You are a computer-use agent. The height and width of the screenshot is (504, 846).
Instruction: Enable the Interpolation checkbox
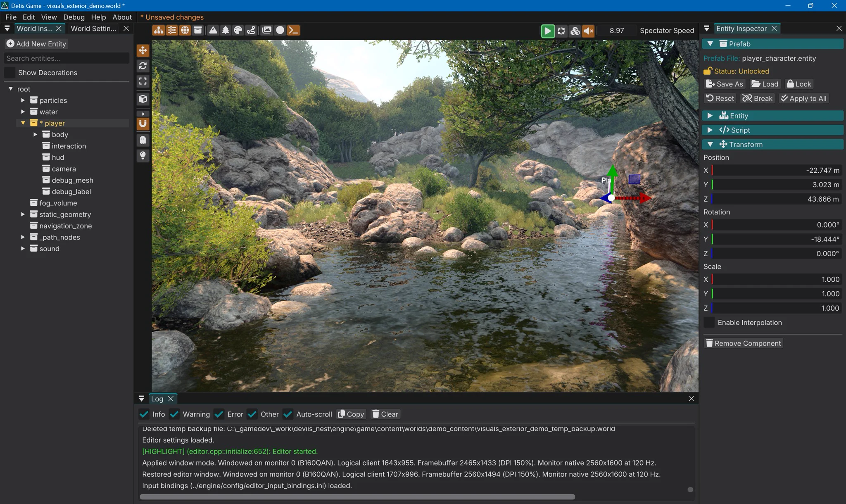[709, 323]
